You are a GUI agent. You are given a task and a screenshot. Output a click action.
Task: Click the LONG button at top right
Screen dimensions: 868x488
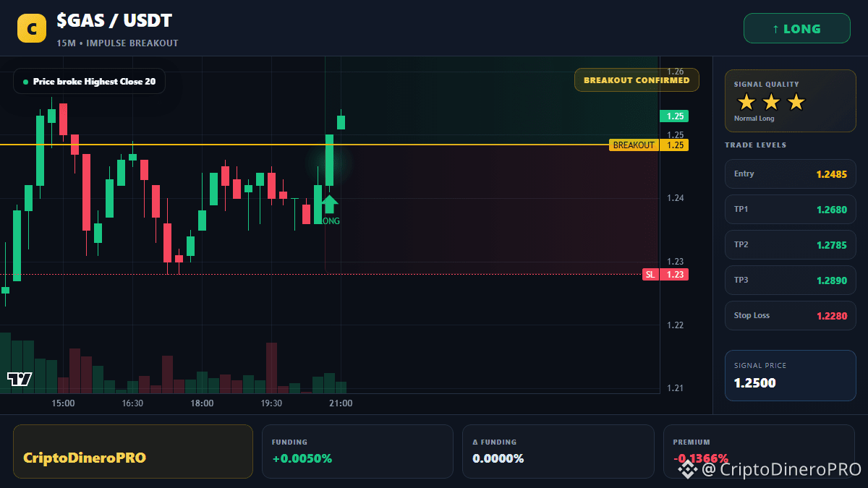(x=797, y=29)
